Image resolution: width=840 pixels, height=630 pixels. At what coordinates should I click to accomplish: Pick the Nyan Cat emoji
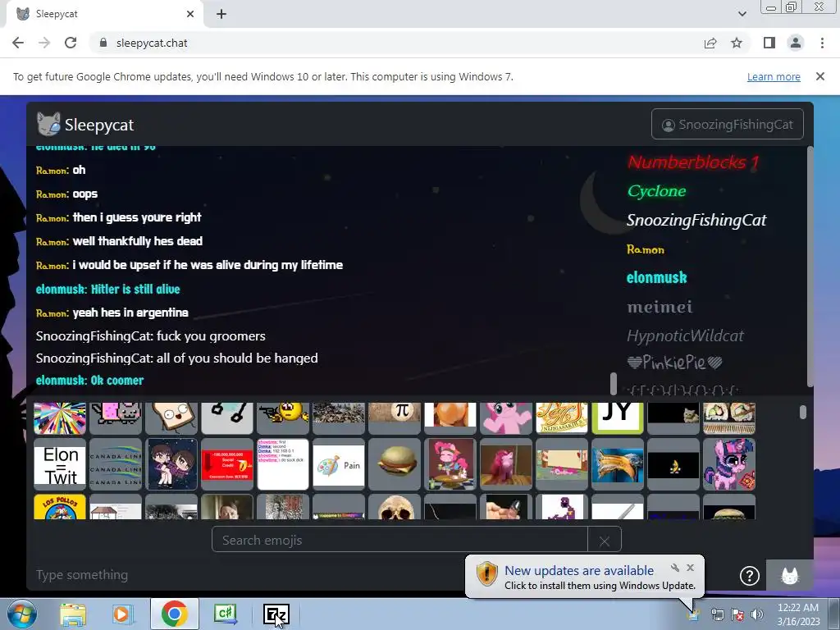pos(116,418)
